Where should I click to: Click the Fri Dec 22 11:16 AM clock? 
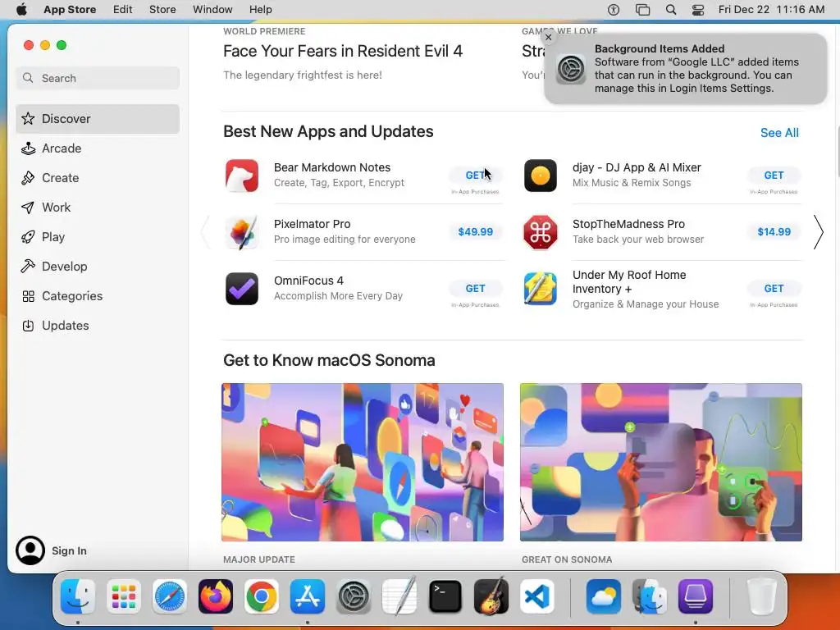coord(771,10)
